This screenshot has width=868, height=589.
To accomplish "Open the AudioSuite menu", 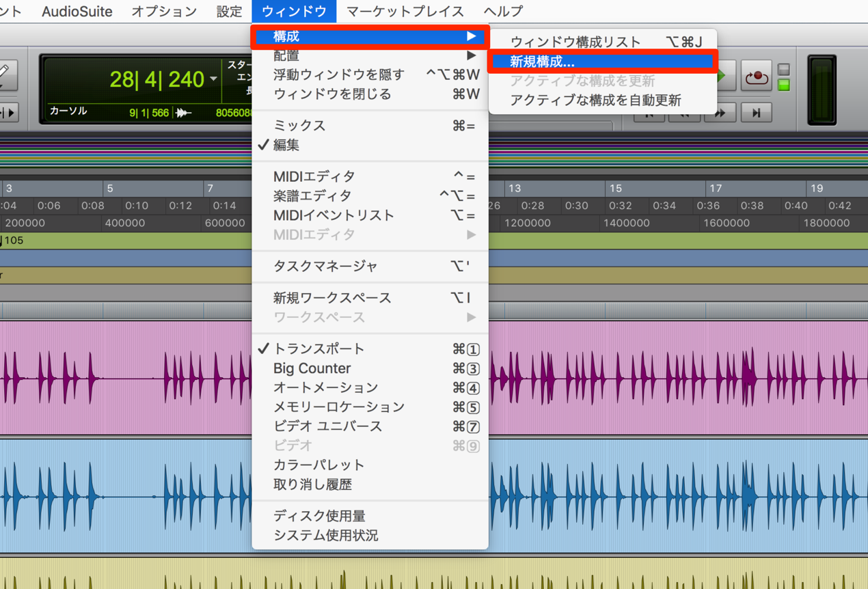I will (77, 11).
